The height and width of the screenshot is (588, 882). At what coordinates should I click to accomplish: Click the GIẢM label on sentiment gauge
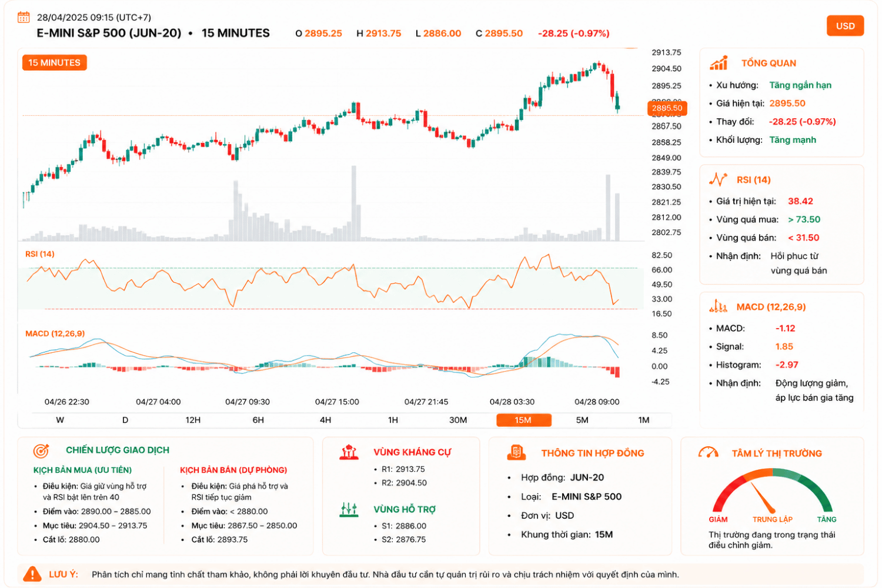point(718,519)
